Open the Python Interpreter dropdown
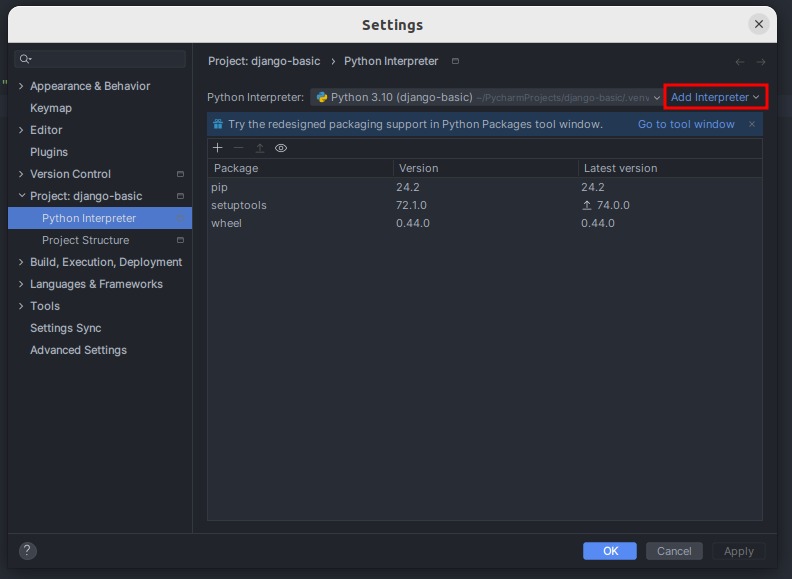This screenshot has height=579, width=792. (x=486, y=97)
